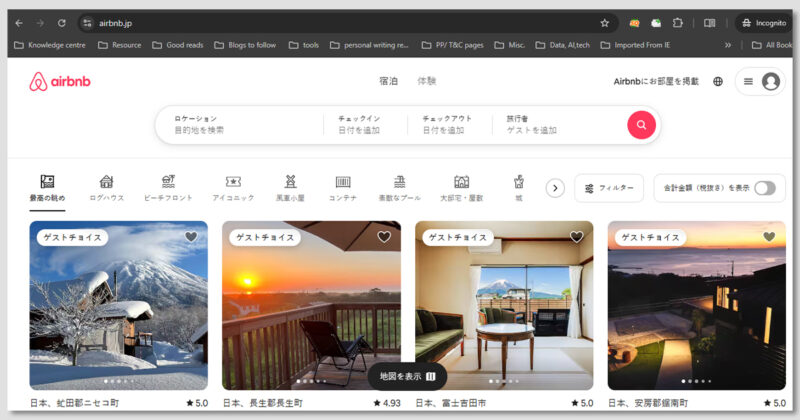Image resolution: width=800 pixels, height=420 pixels.
Task: Open the フィルター filters button
Action: (609, 188)
